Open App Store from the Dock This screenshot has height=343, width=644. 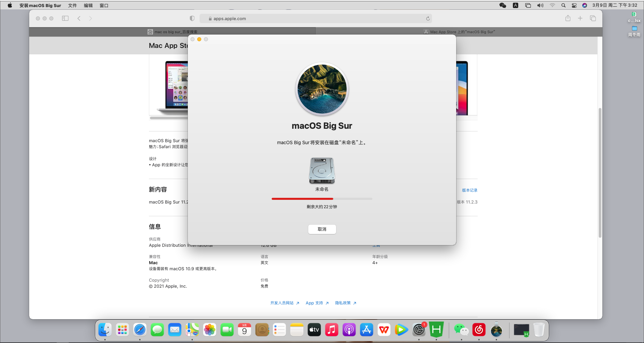pyautogui.click(x=367, y=330)
